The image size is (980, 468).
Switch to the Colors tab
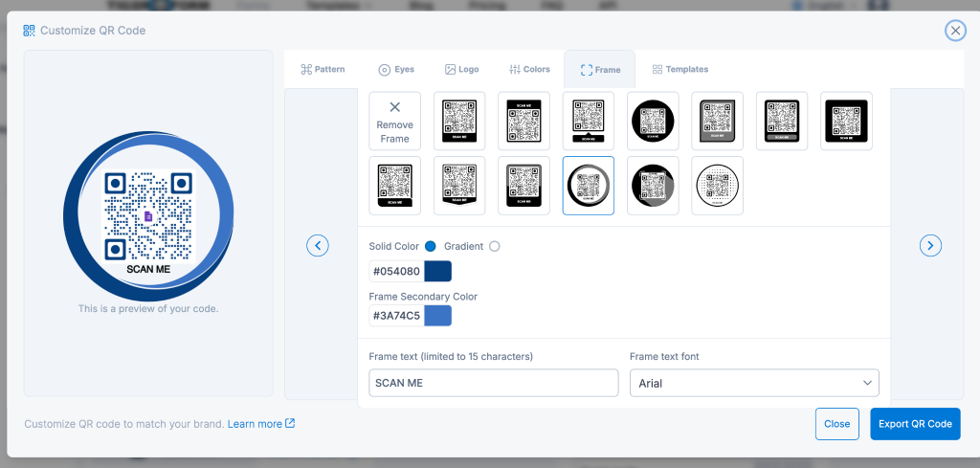(x=529, y=69)
